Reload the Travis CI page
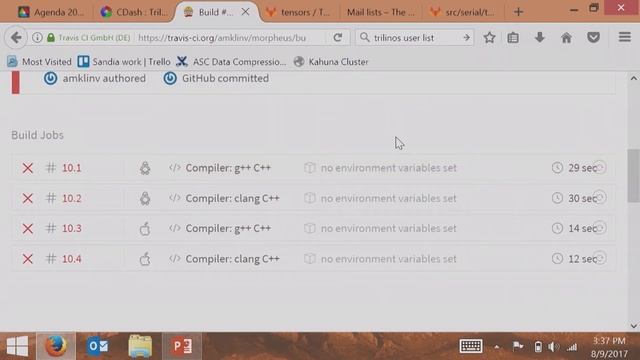Image resolution: width=640 pixels, height=360 pixels. [x=338, y=38]
